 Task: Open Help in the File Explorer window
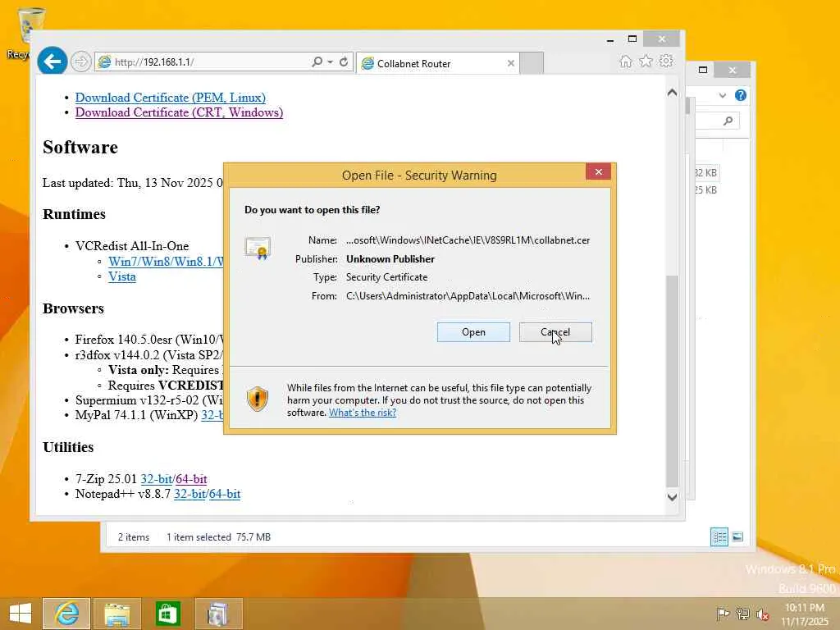tap(741, 95)
